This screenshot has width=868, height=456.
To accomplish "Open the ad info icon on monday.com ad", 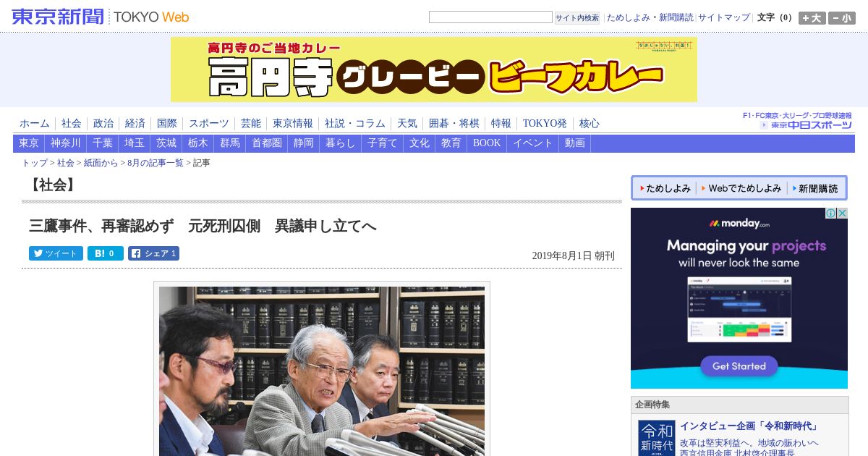I will (831, 214).
